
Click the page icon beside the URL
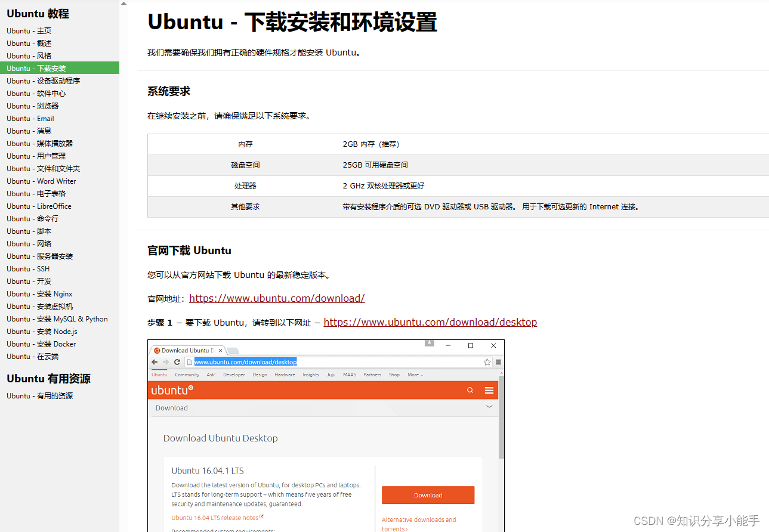pyautogui.click(x=189, y=362)
